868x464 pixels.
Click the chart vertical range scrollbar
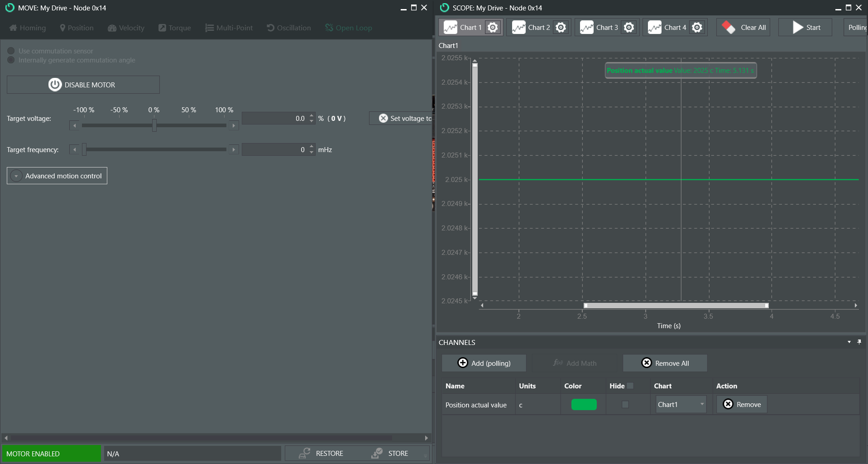475,180
